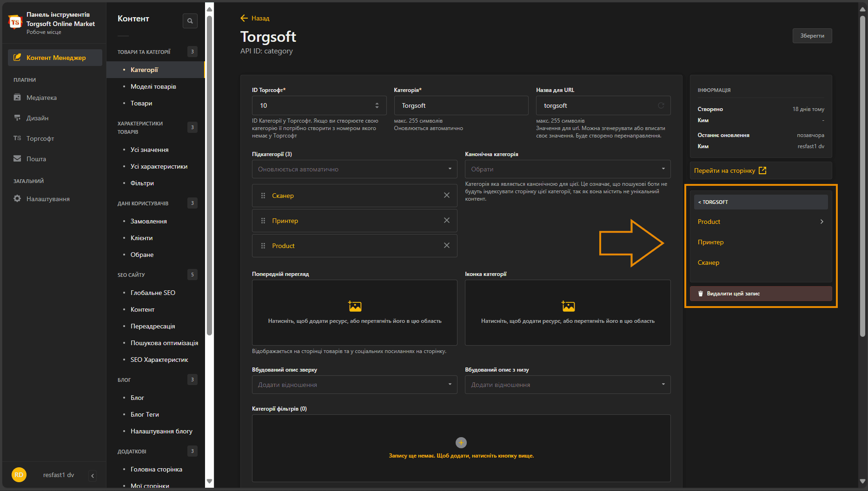Click the external link icon beside Перейти на сторінку

762,170
